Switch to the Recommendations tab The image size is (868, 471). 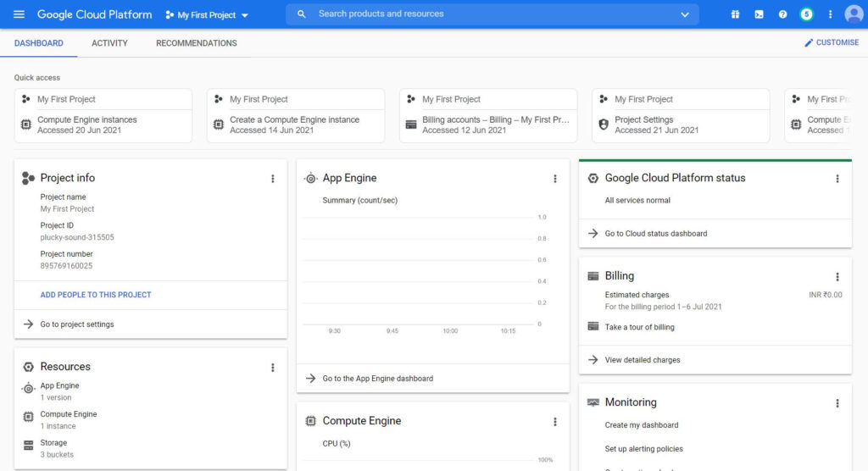click(197, 43)
